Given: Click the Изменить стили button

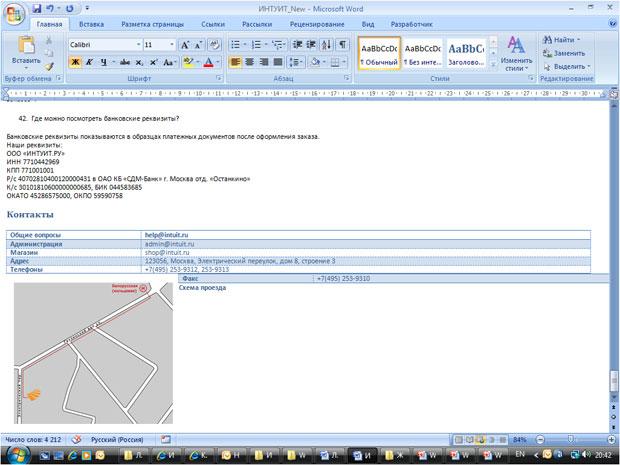Looking at the screenshot, I should (x=516, y=54).
